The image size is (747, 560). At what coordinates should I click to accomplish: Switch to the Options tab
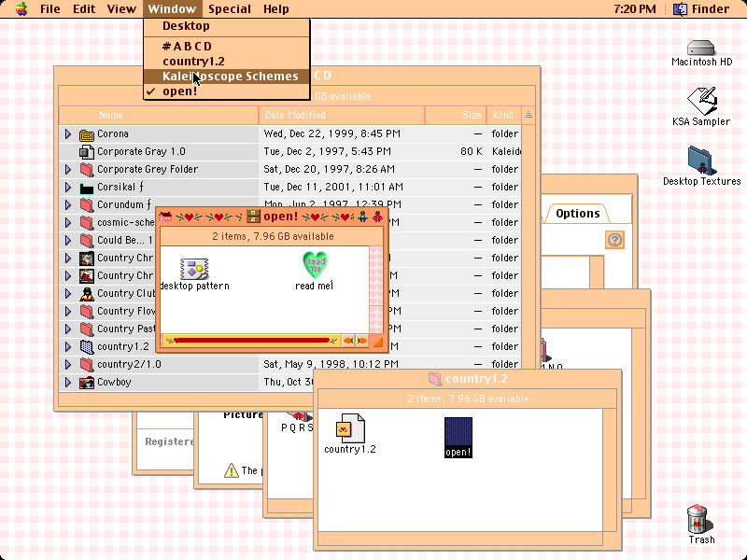tap(577, 214)
